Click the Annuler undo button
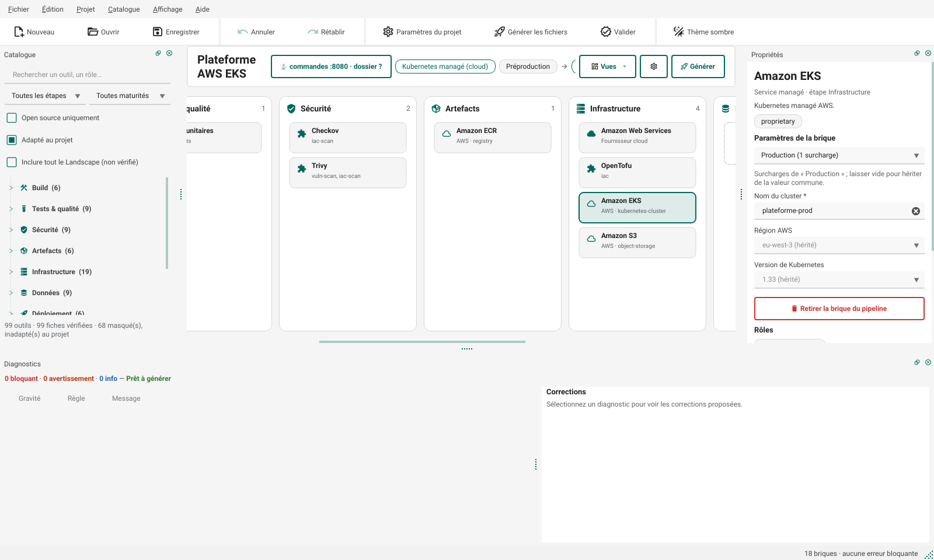The height and width of the screenshot is (560, 934). tap(256, 32)
